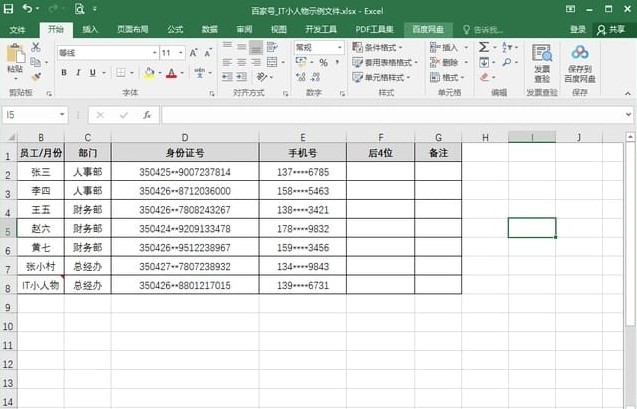Toggle bold formatting
The image size is (637, 409).
point(64,73)
